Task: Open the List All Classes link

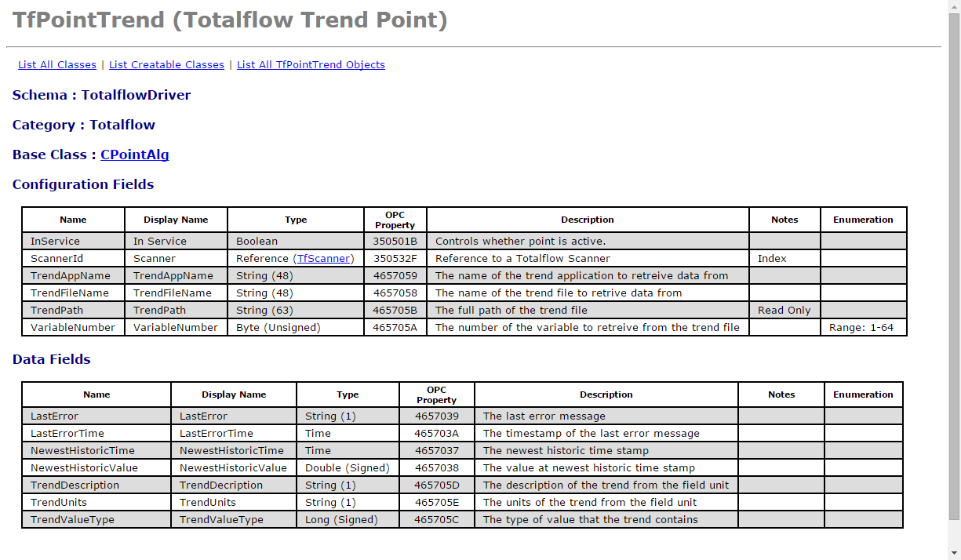Action: pyautogui.click(x=57, y=65)
